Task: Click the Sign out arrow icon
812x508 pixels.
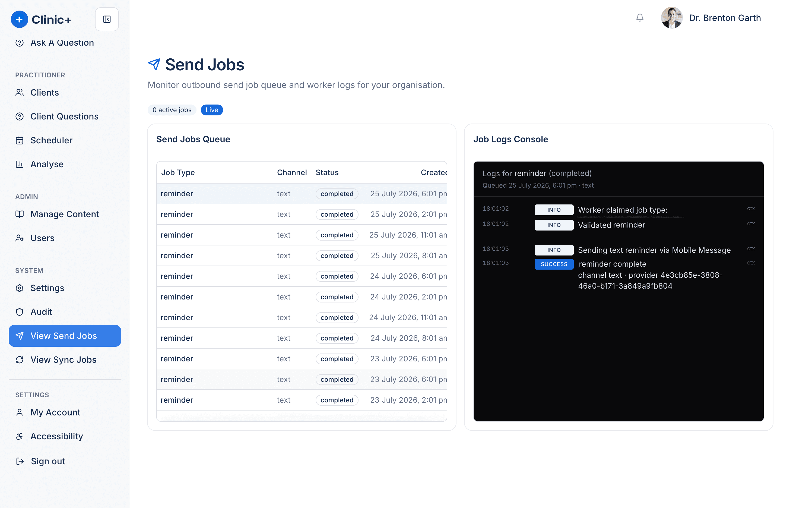Action: [20, 461]
